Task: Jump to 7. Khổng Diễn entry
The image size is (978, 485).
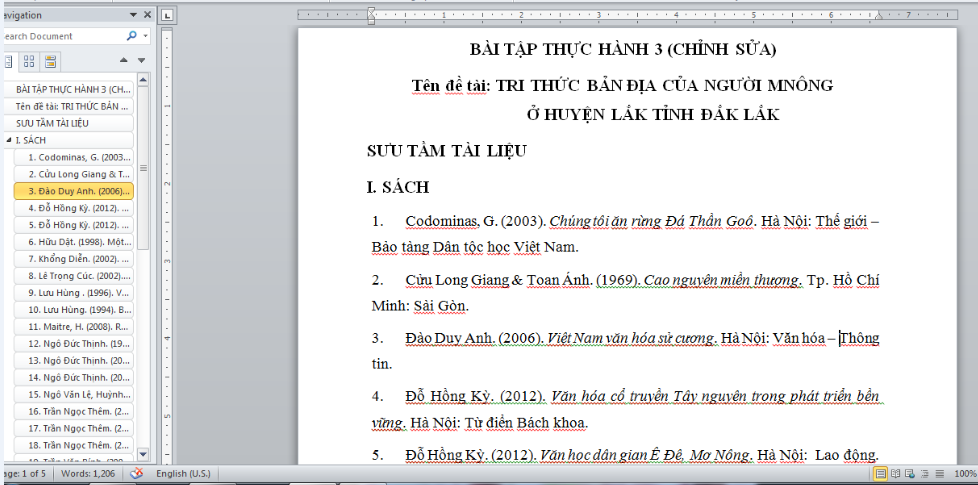Action: [x=74, y=259]
